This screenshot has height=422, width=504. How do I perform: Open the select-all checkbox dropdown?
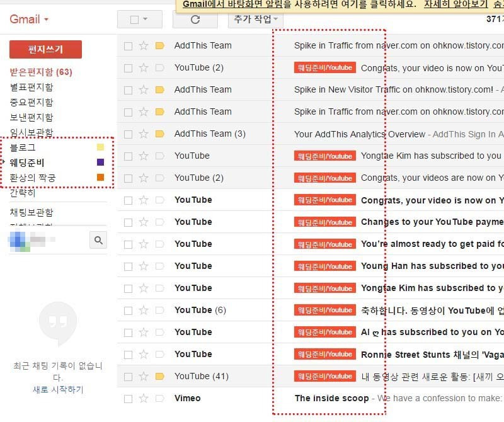click(x=146, y=20)
